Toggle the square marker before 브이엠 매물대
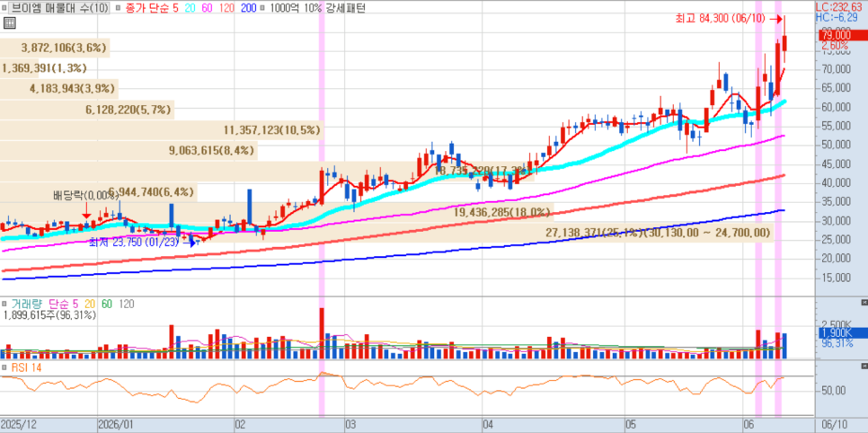 5,8
